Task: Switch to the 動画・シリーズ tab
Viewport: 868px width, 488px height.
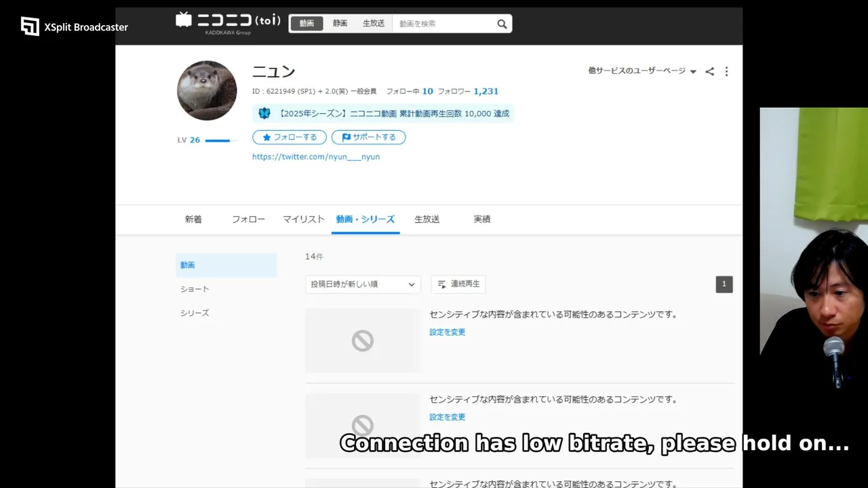Action: tap(366, 220)
